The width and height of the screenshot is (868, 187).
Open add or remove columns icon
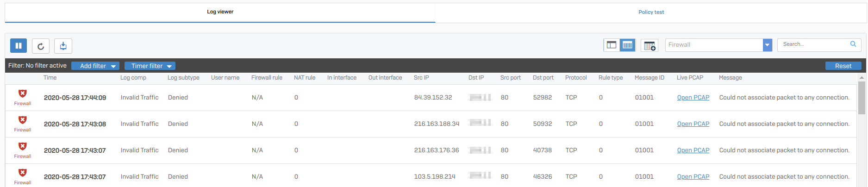point(649,45)
